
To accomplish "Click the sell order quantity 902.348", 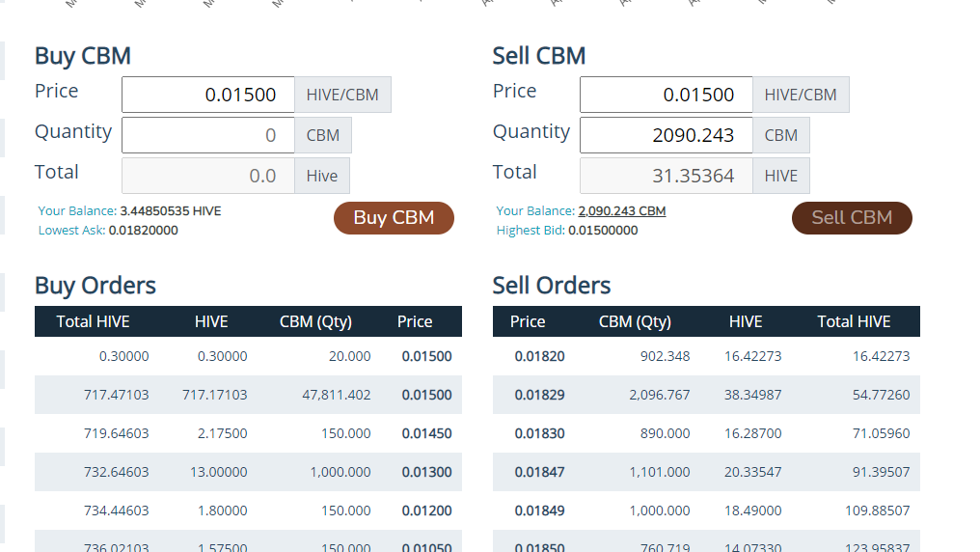I will tap(665, 356).
